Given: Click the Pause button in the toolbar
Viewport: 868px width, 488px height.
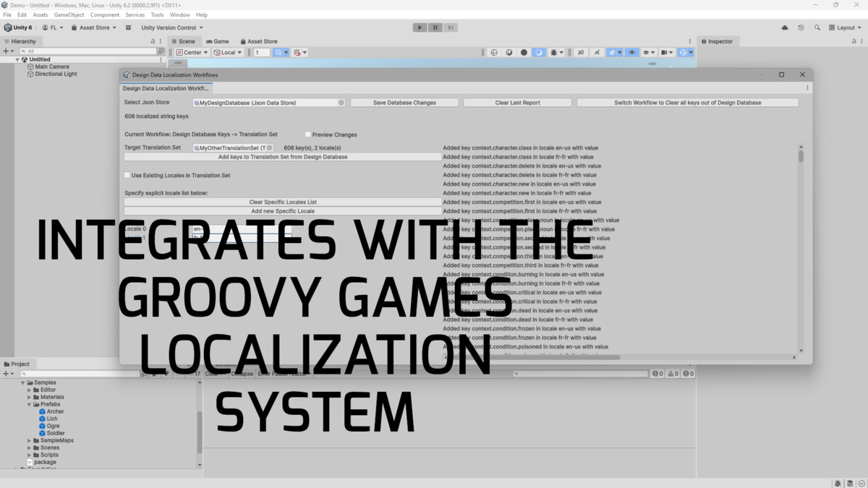Looking at the screenshot, I should 435,27.
